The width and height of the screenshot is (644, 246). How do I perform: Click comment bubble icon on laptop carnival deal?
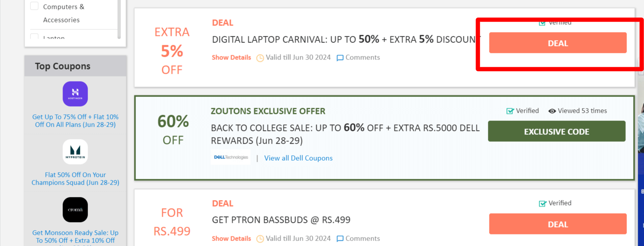[x=340, y=58]
